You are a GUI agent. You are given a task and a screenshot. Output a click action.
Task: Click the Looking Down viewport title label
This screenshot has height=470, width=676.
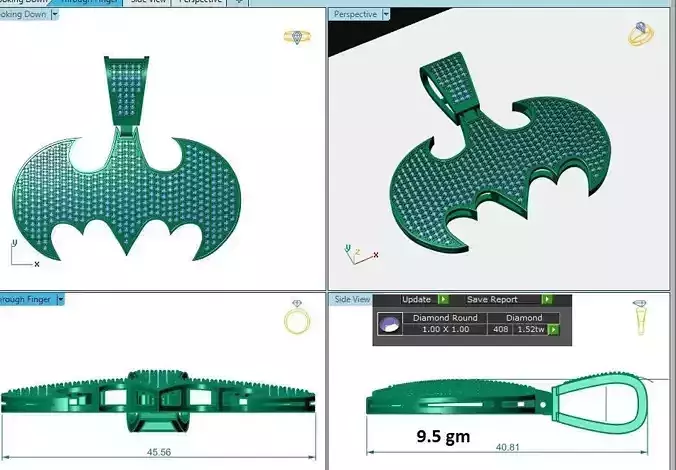point(23,14)
